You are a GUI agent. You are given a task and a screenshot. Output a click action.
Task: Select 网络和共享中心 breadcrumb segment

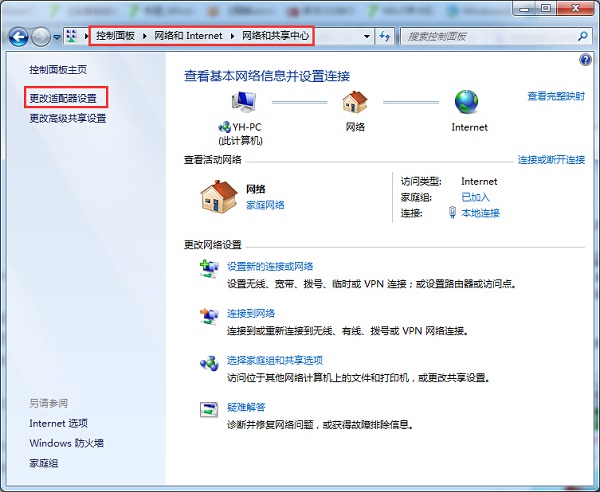274,37
